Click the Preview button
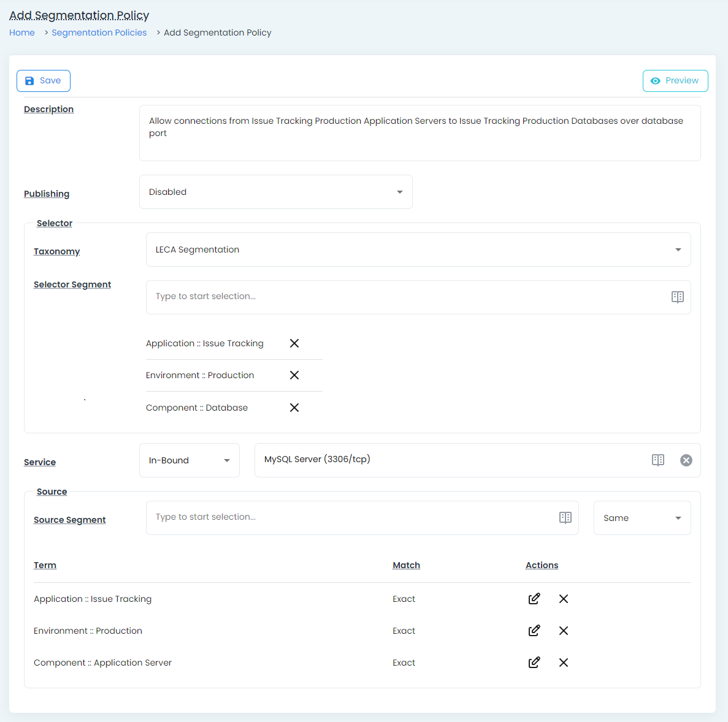Screen dimensions: 728x722 (675, 81)
